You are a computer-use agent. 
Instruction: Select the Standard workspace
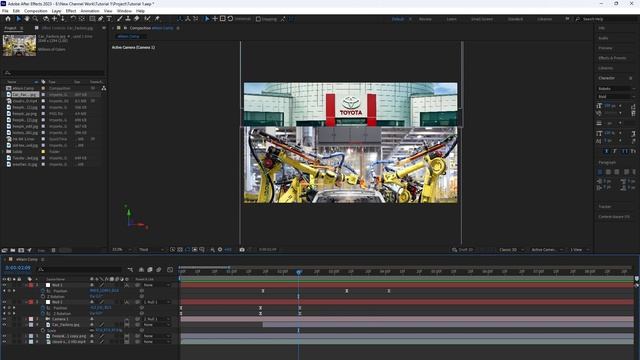pos(515,19)
